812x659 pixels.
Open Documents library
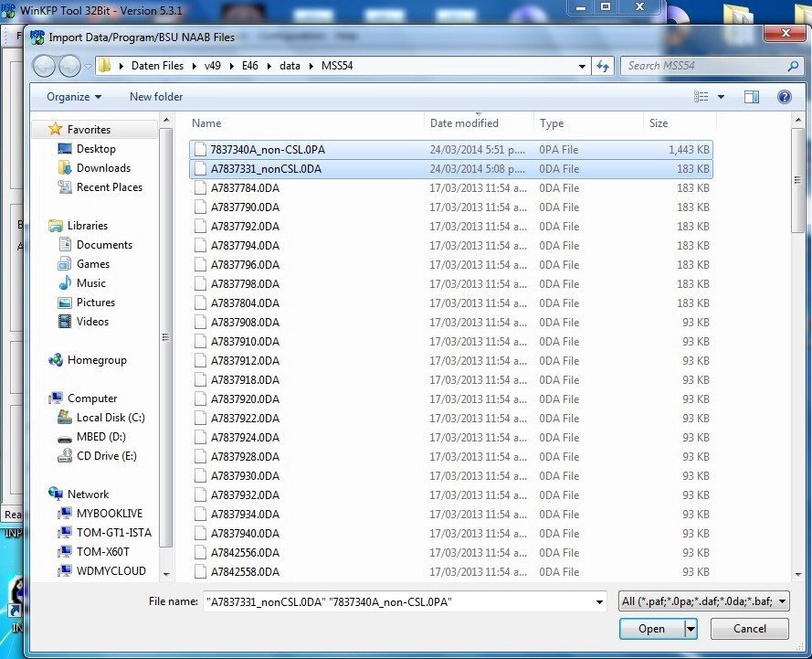pos(104,245)
